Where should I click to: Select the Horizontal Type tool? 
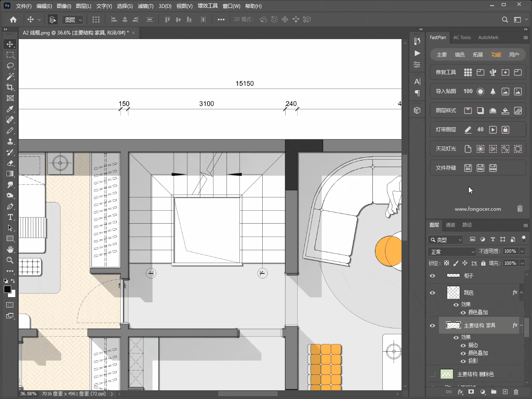click(x=10, y=217)
